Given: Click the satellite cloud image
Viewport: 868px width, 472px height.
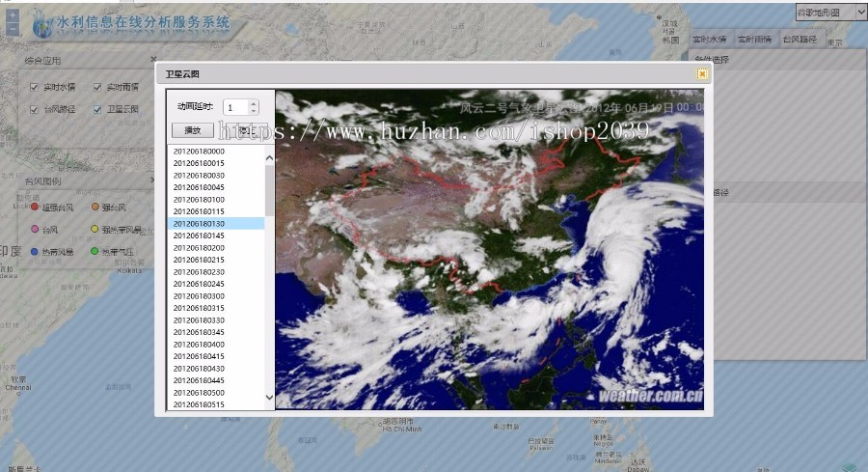Looking at the screenshot, I should coord(489,249).
